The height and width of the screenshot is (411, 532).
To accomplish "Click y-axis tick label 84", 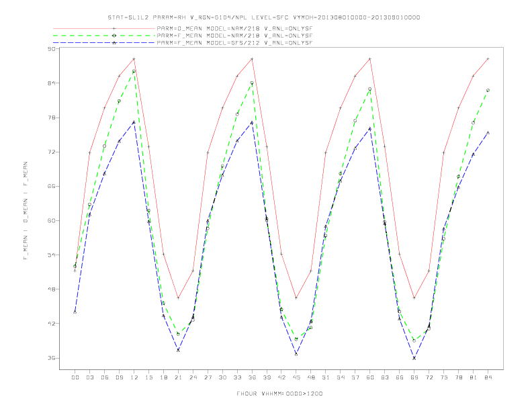I will 52,83.
